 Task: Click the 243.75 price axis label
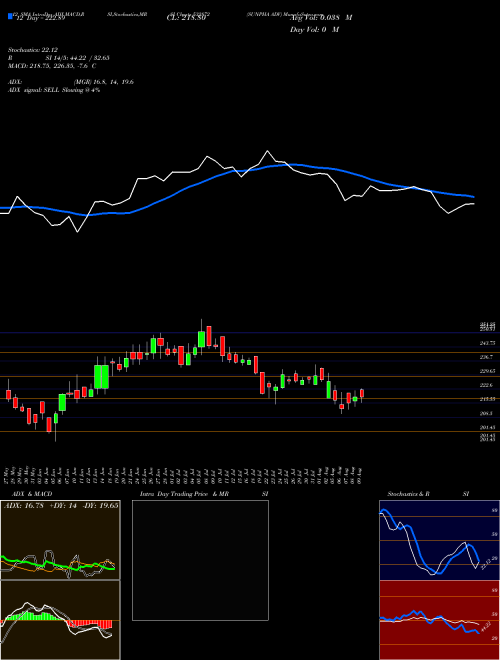(x=487, y=343)
